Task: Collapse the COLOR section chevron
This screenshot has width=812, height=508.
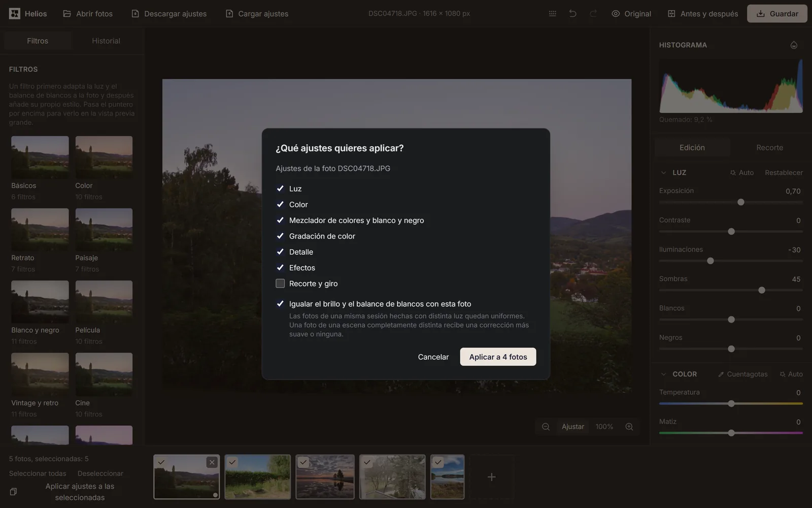Action: click(x=663, y=374)
